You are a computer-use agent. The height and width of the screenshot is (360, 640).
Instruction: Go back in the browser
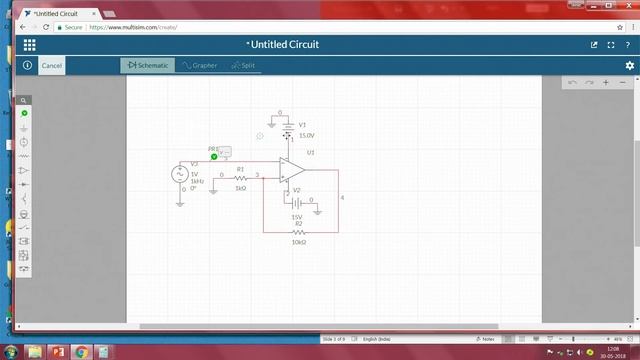[23, 27]
